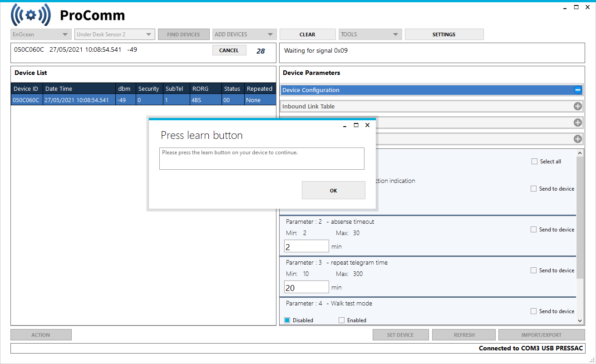Check the Select all checkbox
Viewport: 596px width, 364px height.
534,161
